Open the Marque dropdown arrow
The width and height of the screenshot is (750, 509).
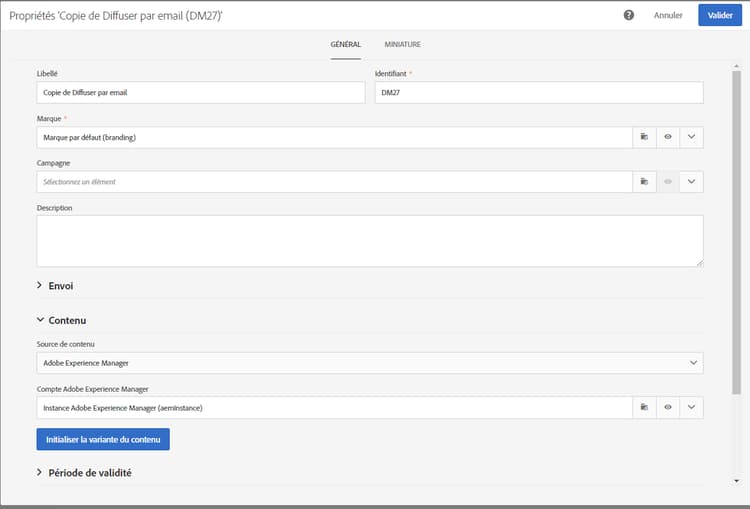691,137
